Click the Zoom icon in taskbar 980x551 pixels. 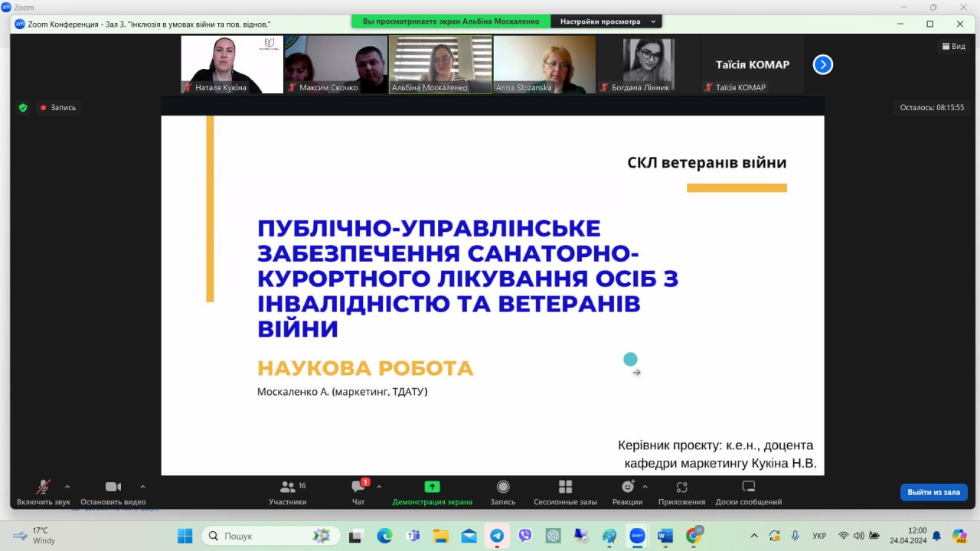[637, 536]
